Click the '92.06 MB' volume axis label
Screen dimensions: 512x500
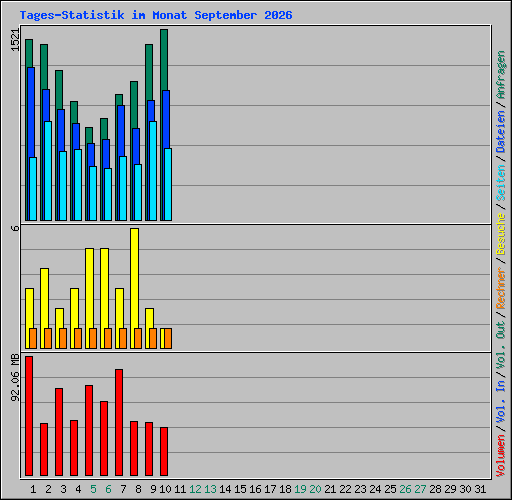point(15,378)
